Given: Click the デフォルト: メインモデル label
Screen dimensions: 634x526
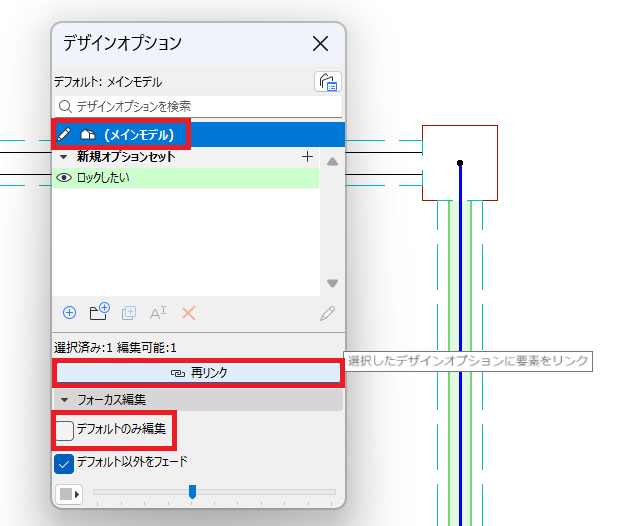Looking at the screenshot, I should click(108, 82).
